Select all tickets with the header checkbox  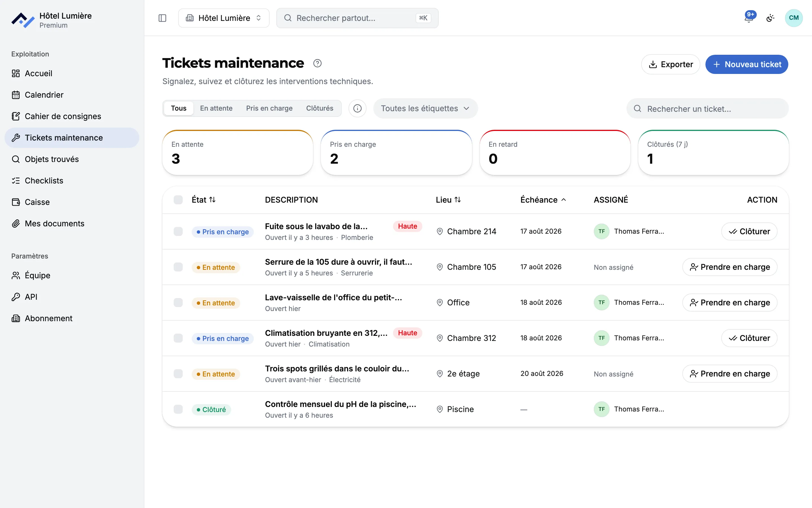tap(178, 200)
